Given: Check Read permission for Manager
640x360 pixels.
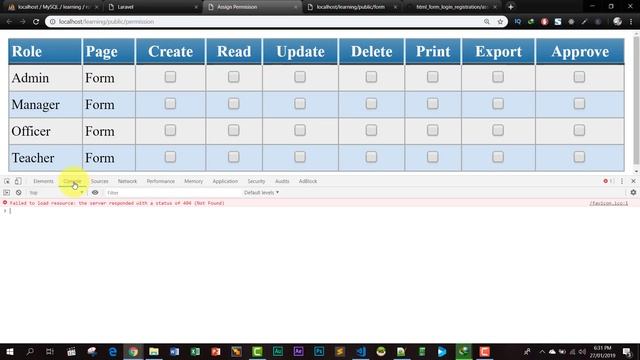Looking at the screenshot, I should pos(233,104).
